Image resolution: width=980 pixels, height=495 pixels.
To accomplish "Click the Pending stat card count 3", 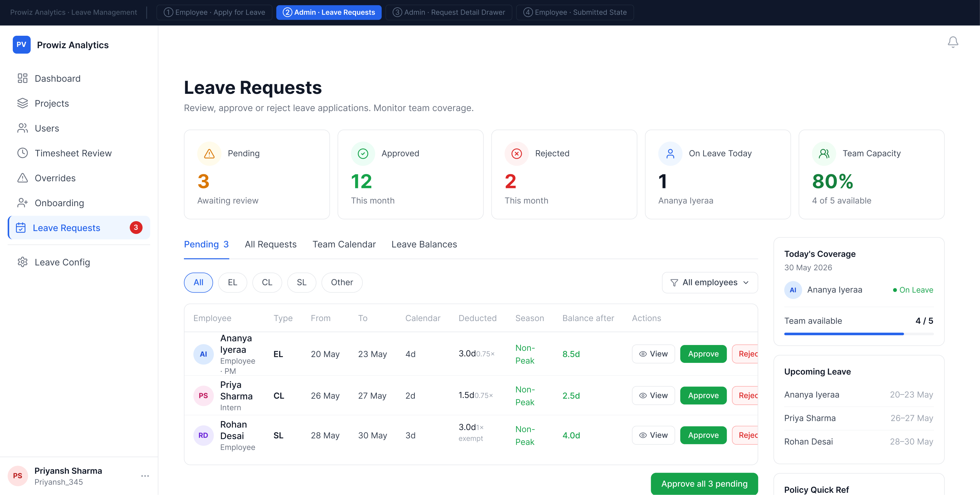I will click(203, 181).
